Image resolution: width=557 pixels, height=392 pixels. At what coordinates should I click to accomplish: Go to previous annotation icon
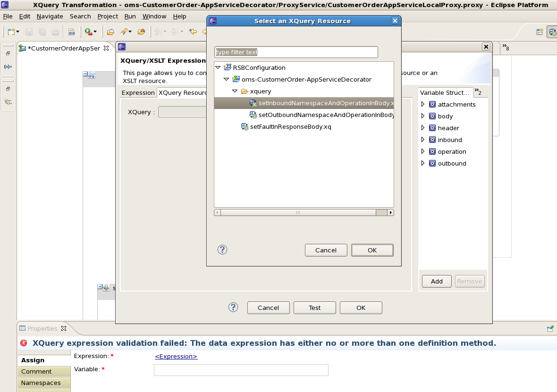pos(175,32)
